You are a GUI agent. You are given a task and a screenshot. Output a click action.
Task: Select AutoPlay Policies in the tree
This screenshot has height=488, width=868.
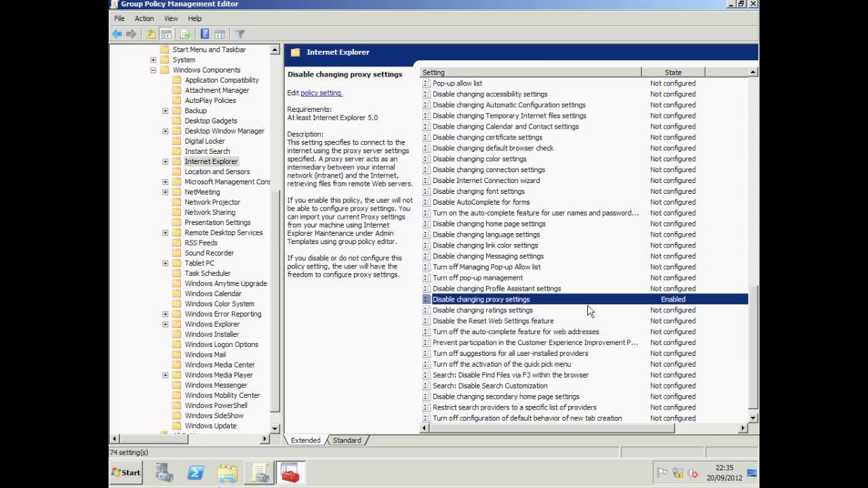click(x=210, y=100)
